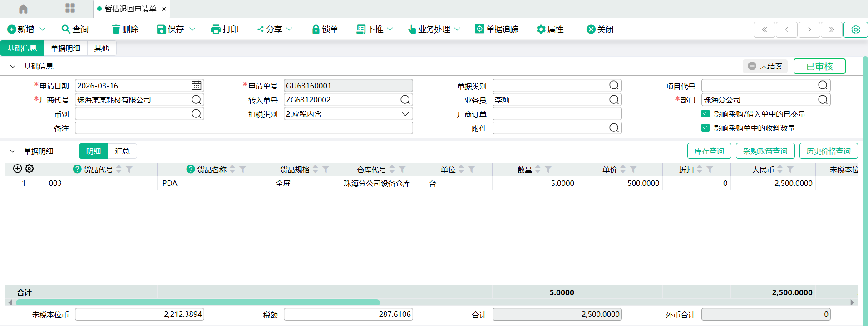Select the 汇总 tab

122,151
